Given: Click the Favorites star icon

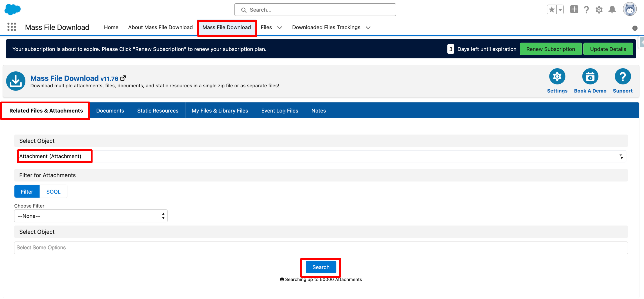Looking at the screenshot, I should pos(551,10).
